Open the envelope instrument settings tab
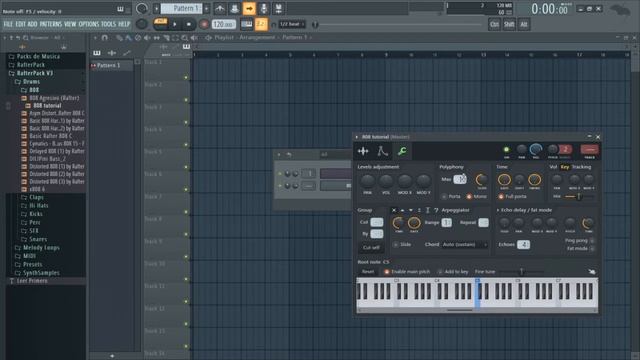Image resolution: width=640 pixels, height=360 pixels. point(382,151)
